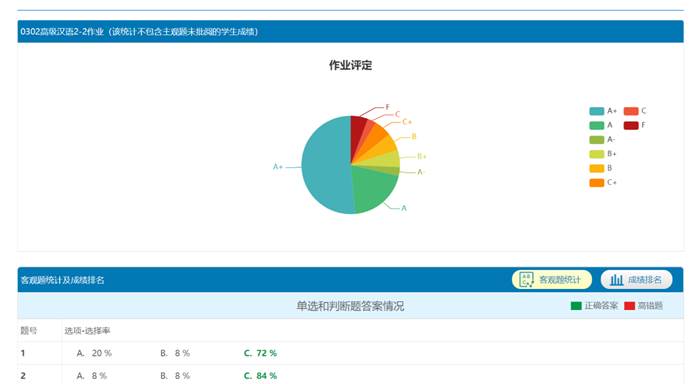Viewport: 693px width, 384px height.
Task: Hide the B+ series via legend
Action: (x=603, y=154)
